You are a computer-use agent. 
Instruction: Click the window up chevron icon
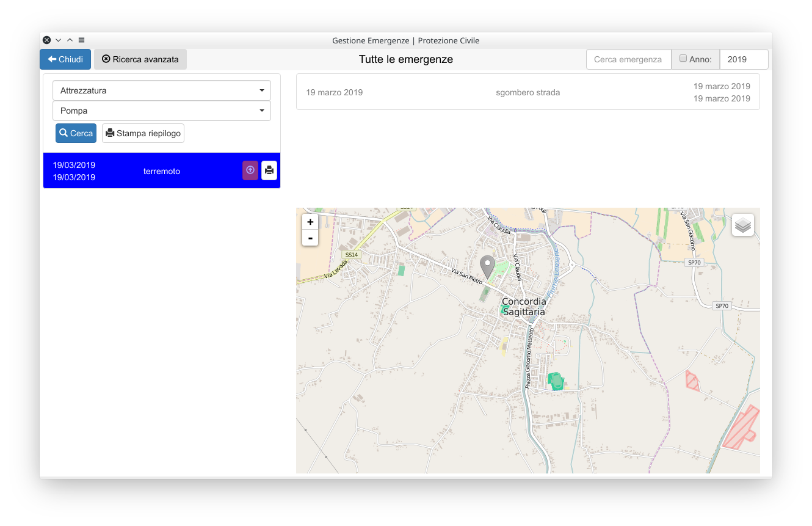[70, 40]
